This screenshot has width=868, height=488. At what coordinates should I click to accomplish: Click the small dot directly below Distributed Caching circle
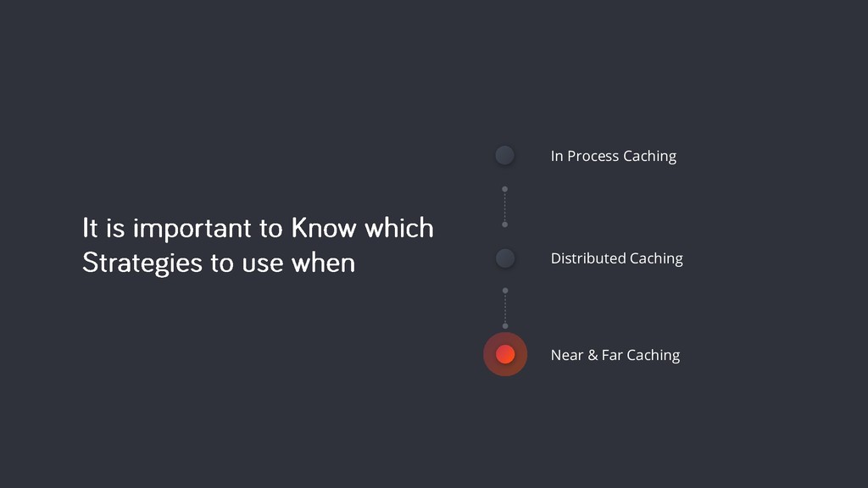coord(505,291)
